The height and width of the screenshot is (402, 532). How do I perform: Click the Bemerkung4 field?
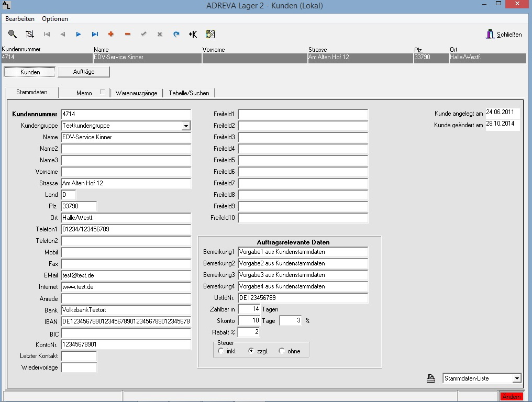(x=303, y=286)
